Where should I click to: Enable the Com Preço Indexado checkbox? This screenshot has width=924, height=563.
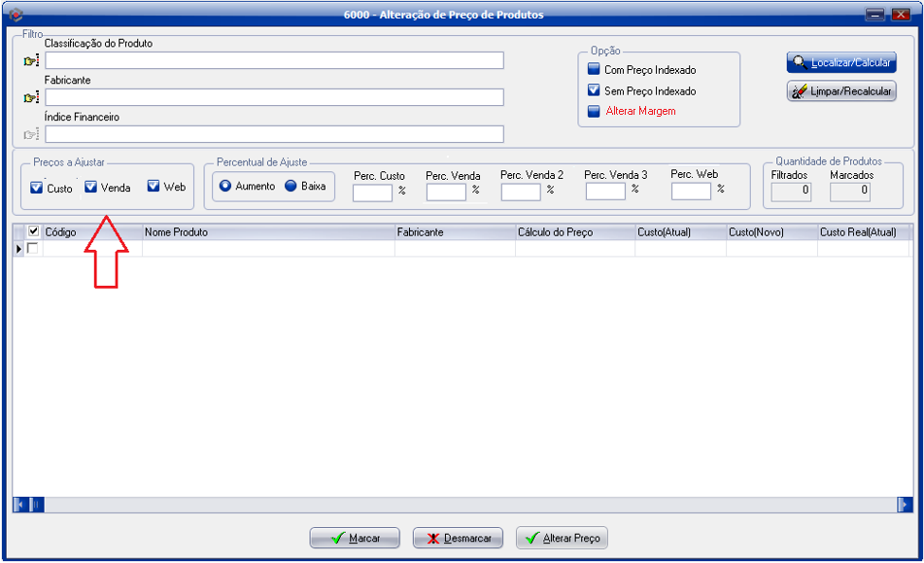pos(595,70)
